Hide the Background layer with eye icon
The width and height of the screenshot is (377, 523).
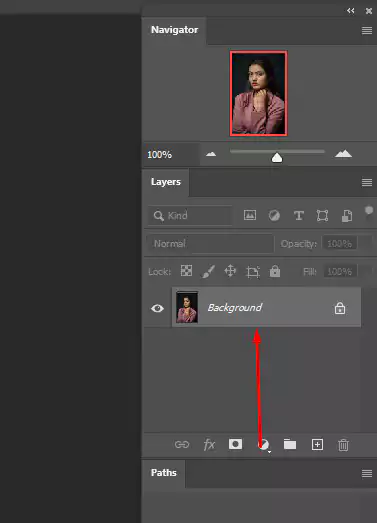point(157,308)
